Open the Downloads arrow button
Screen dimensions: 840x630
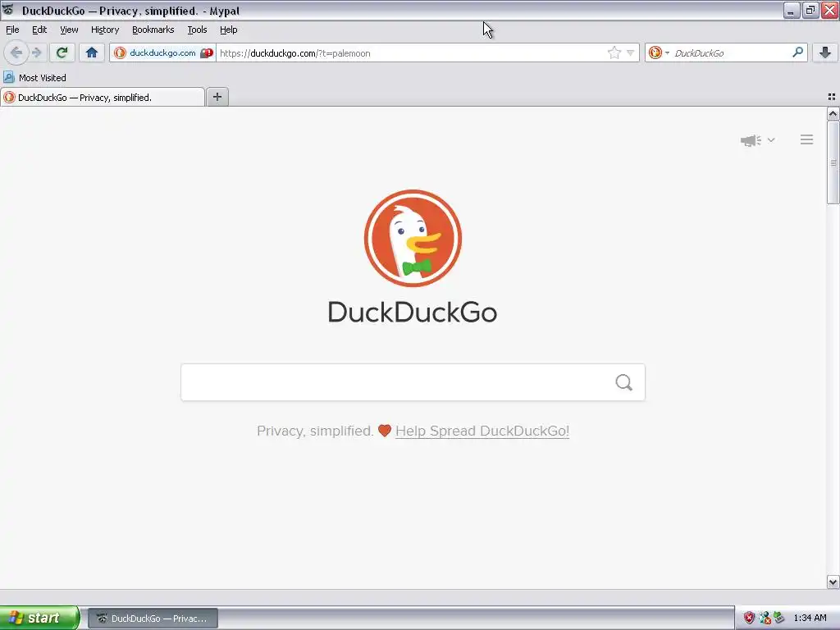(x=825, y=52)
